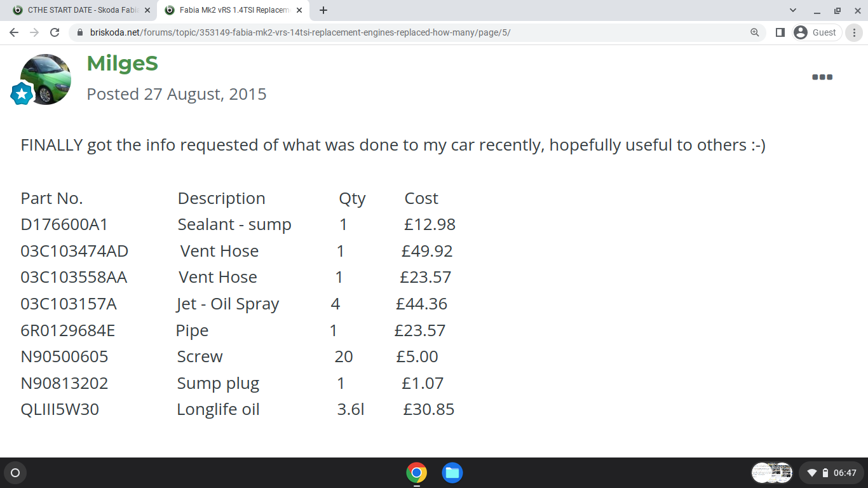Close the CTHE START DATE tab
Viewport: 868px width, 488px height.
tap(147, 10)
